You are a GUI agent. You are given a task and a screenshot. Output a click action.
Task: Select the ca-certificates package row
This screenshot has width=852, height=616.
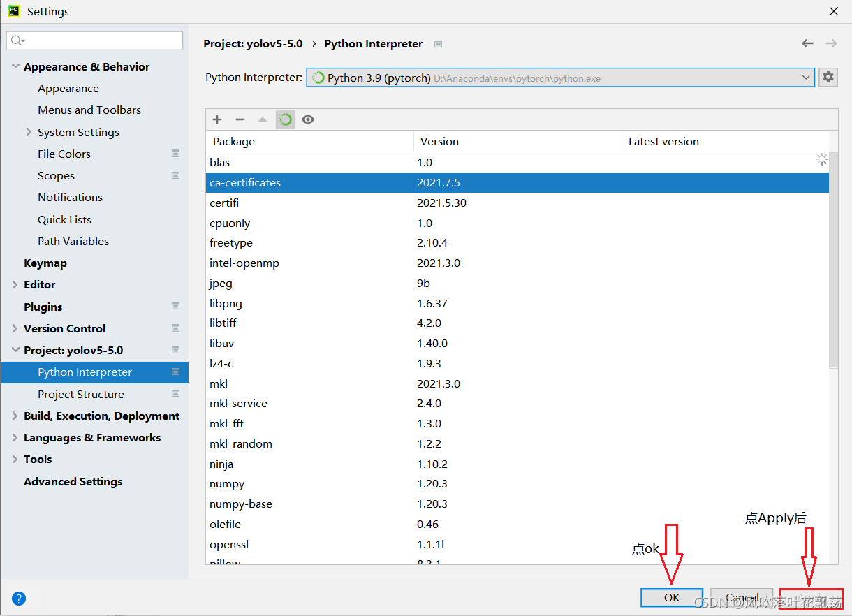(x=517, y=182)
